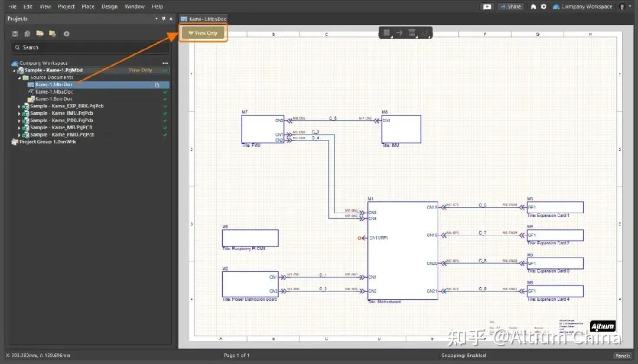Click the Share button
Image resolution: width=638 pixels, height=364 pixels.
[510, 6]
